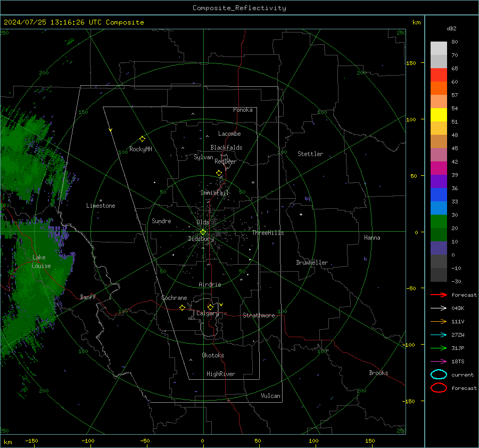Click the Sundre label
Screen dimensions: 479x448
(x=161, y=221)
